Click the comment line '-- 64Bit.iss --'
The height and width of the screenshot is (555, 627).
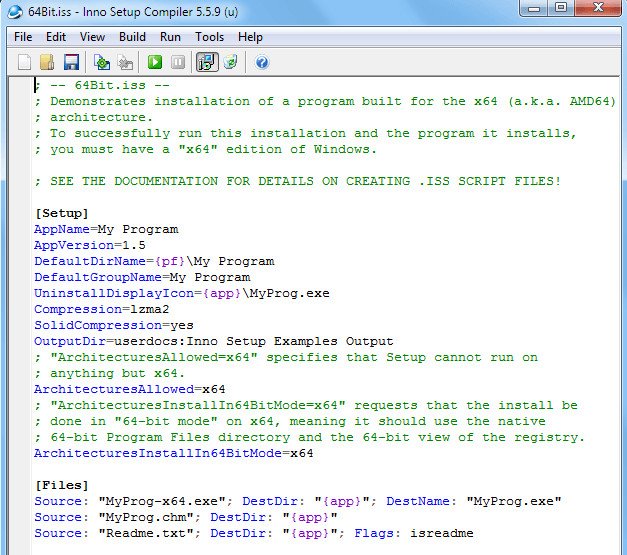pos(102,85)
